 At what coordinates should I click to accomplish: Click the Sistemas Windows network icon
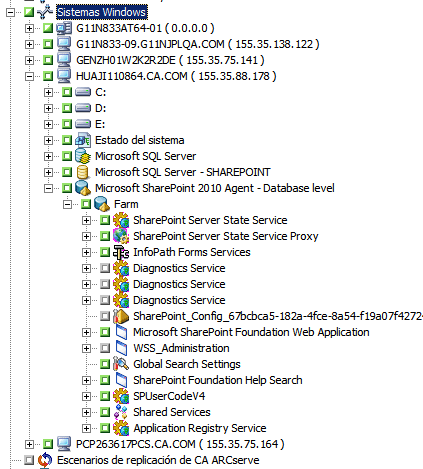45,12
